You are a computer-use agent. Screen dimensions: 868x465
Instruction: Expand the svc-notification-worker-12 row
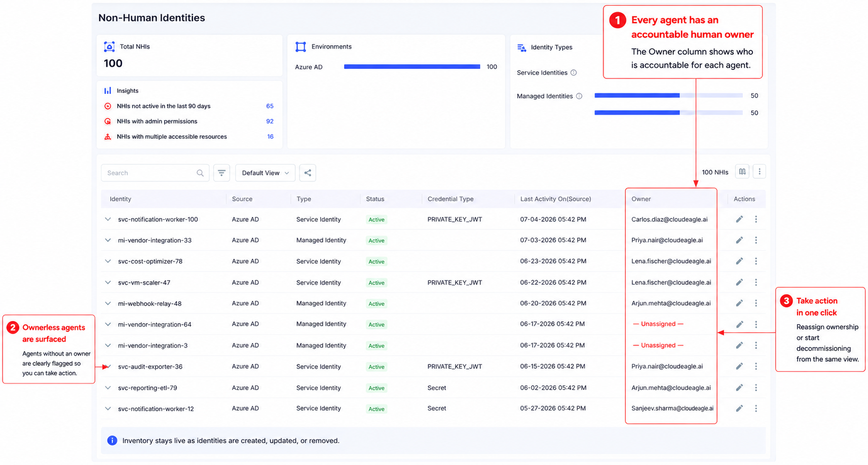point(108,408)
